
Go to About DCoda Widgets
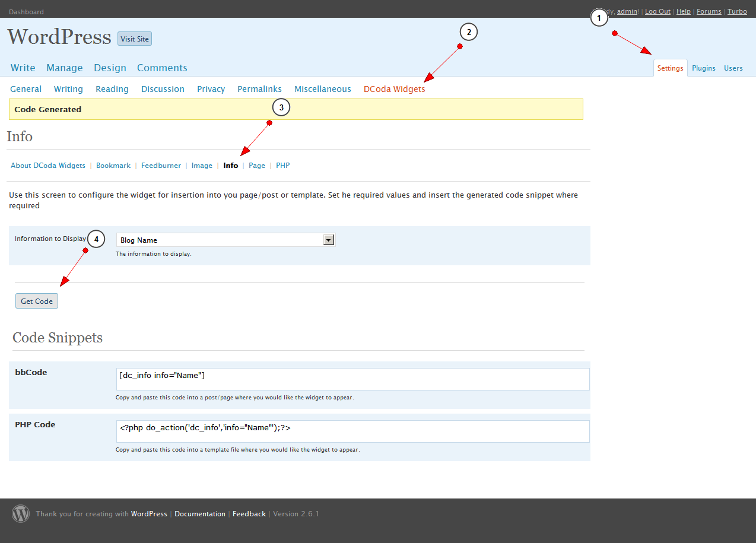48,166
